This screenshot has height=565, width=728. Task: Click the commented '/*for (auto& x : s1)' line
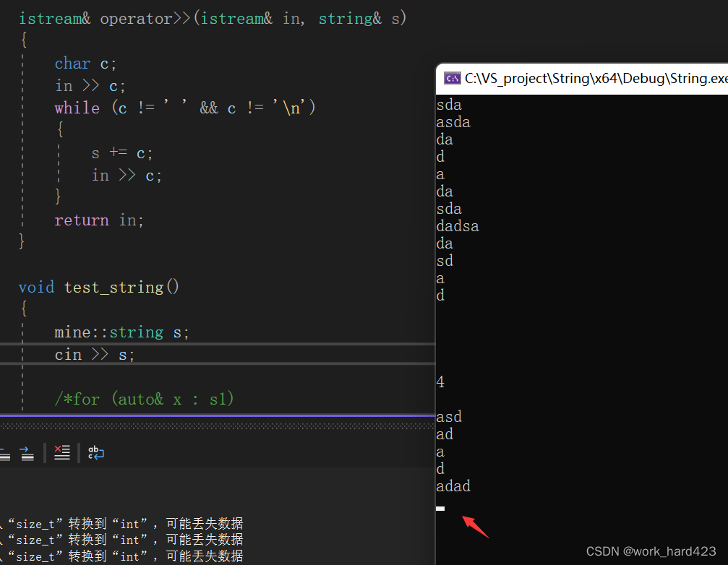tap(145, 399)
